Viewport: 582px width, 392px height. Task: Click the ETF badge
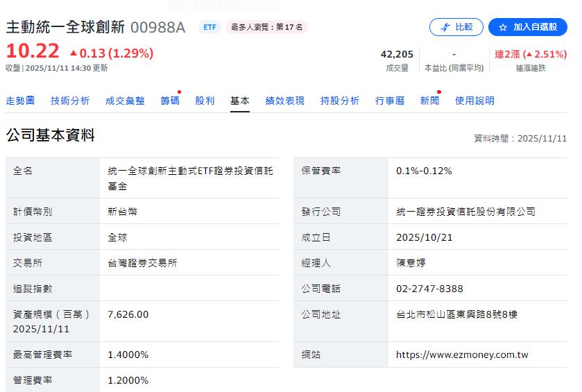(x=209, y=27)
